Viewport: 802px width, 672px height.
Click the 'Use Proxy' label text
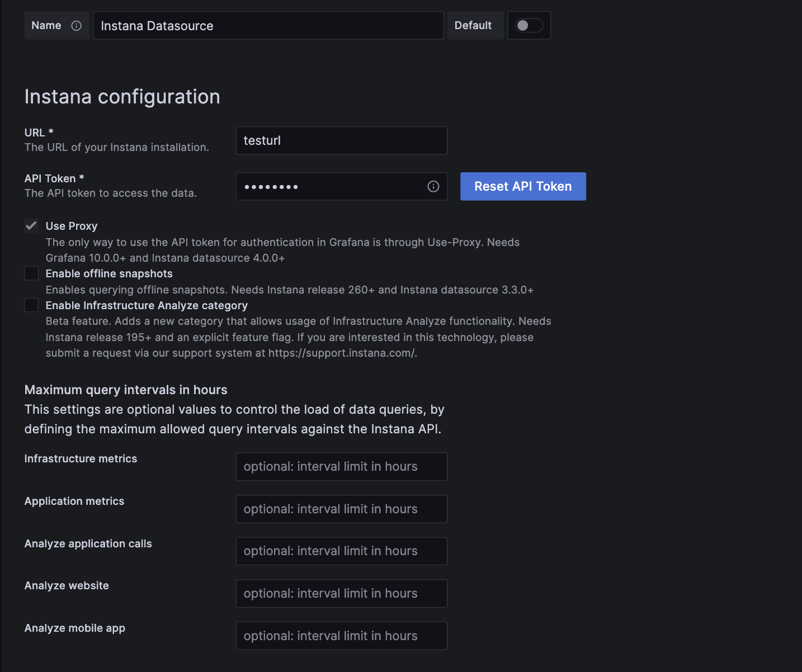tap(72, 226)
